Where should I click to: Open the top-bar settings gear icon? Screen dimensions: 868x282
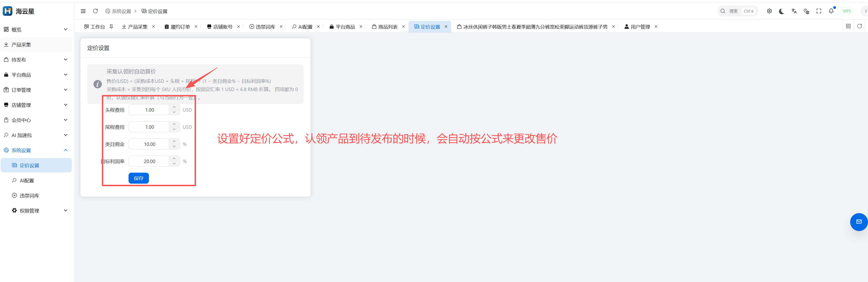click(769, 11)
